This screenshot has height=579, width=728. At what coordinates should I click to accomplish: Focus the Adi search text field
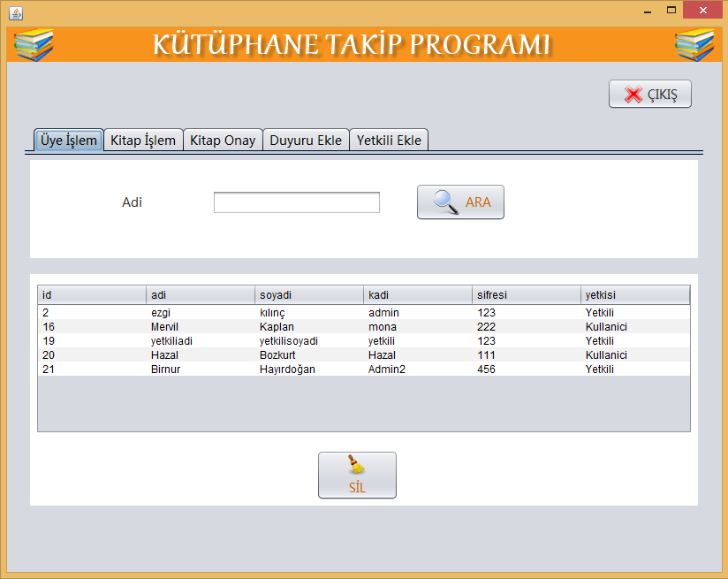296,202
